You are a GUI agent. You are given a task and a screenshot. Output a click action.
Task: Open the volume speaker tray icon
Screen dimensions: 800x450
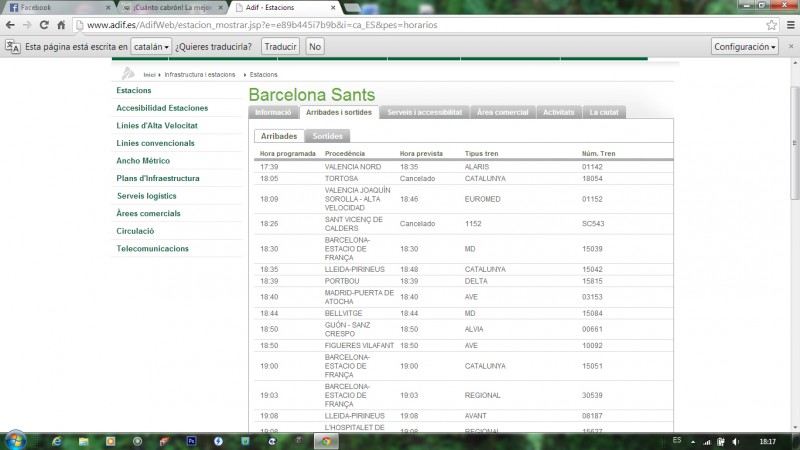pos(735,442)
